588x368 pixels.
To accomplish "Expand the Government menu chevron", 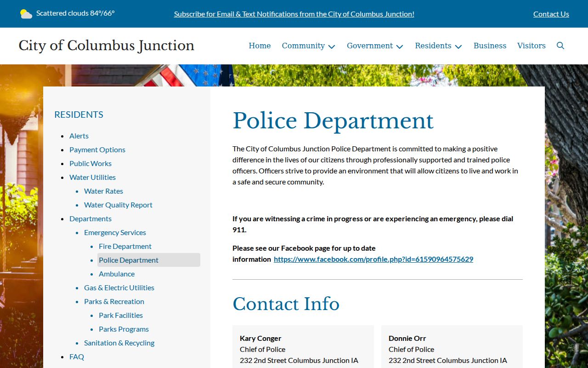I will pos(400,46).
